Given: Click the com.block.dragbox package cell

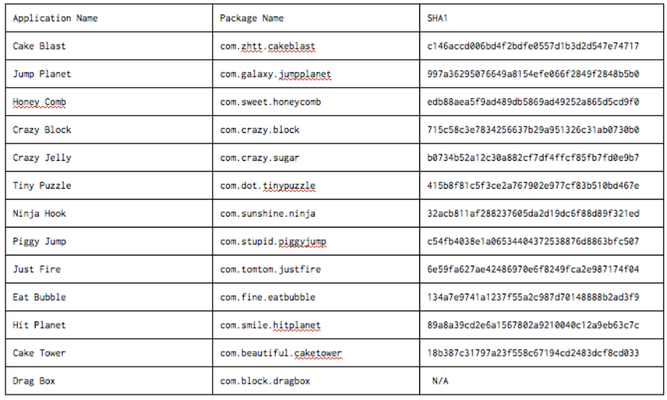Looking at the screenshot, I should click(x=316, y=381).
